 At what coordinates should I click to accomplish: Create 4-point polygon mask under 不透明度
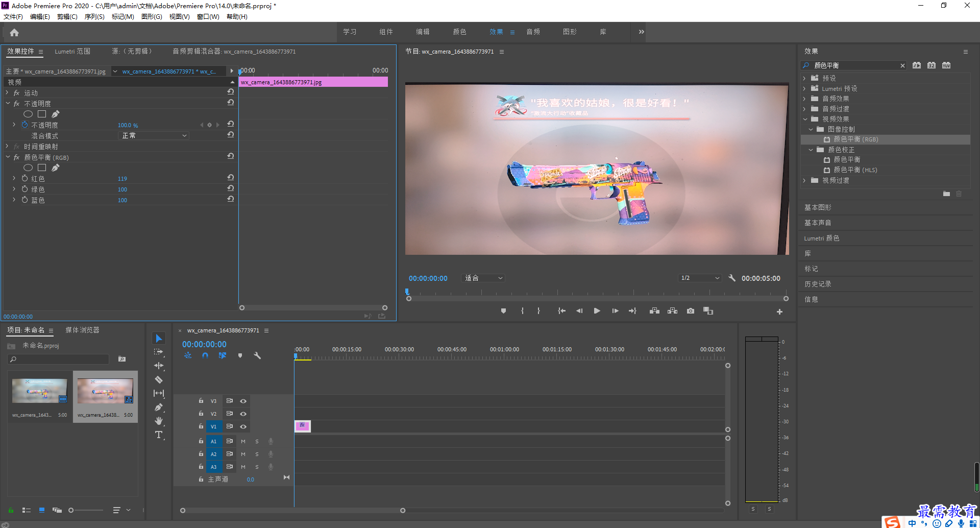(x=42, y=114)
